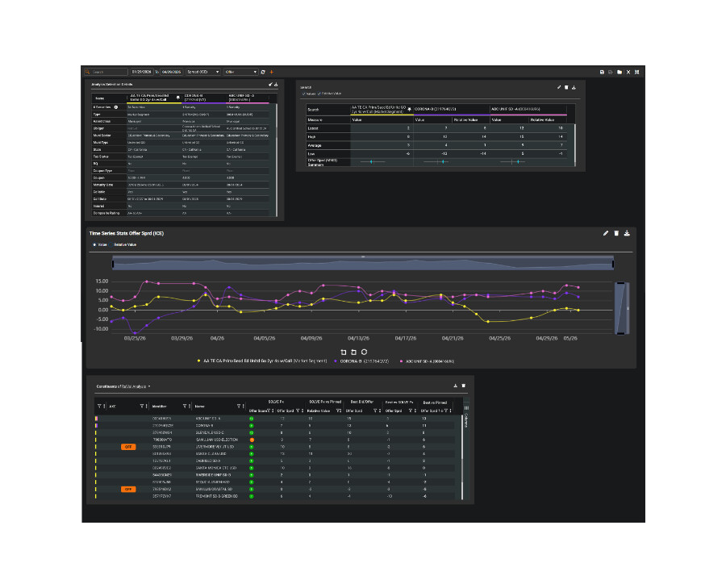This screenshot has width=726, height=588.
Task: Download the constituents table
Action: click(456, 386)
